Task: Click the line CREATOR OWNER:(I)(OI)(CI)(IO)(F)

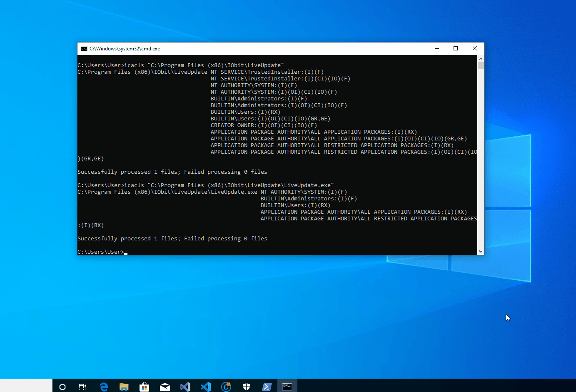Action: (x=264, y=125)
